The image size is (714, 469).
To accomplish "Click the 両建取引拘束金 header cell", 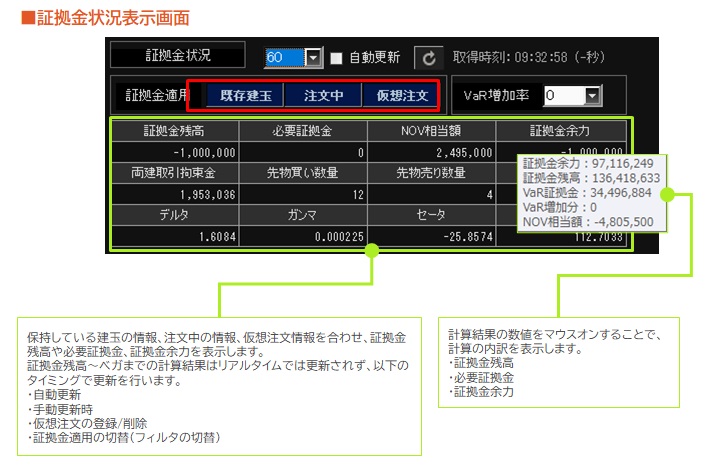I will [x=175, y=173].
